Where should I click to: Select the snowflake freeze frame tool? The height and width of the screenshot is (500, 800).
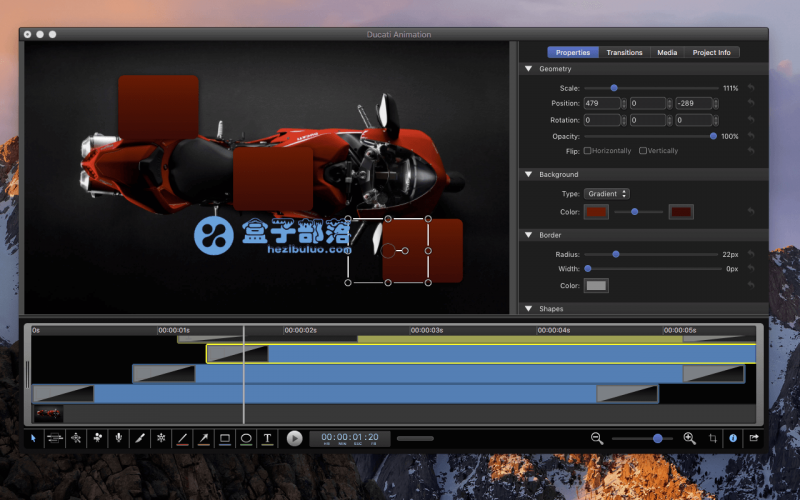161,438
